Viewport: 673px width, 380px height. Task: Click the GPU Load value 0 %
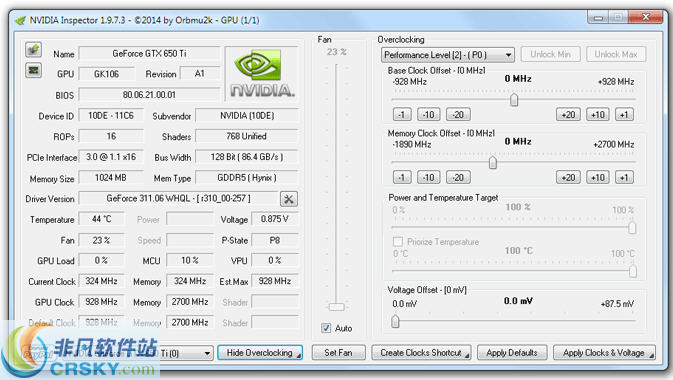pos(102,260)
